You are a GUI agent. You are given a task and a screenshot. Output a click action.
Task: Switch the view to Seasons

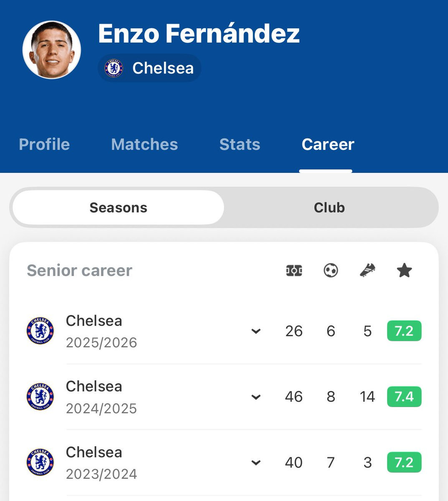pyautogui.click(x=118, y=207)
